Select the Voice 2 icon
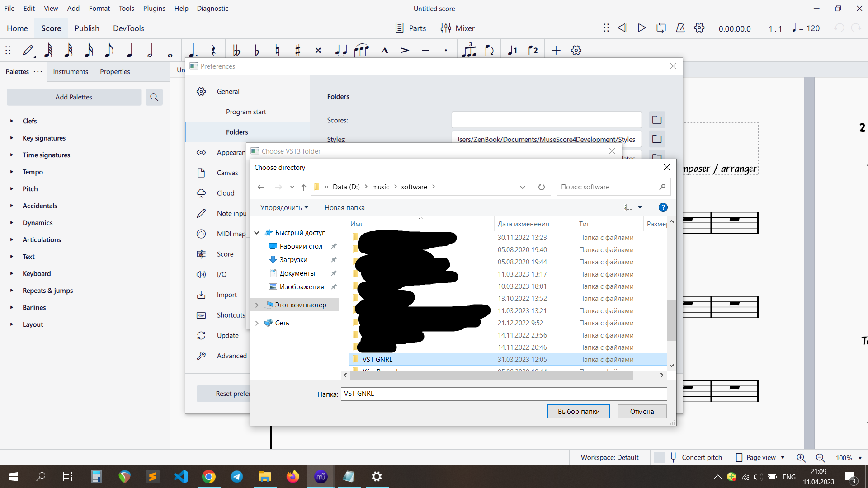The image size is (868, 488). pos(533,50)
